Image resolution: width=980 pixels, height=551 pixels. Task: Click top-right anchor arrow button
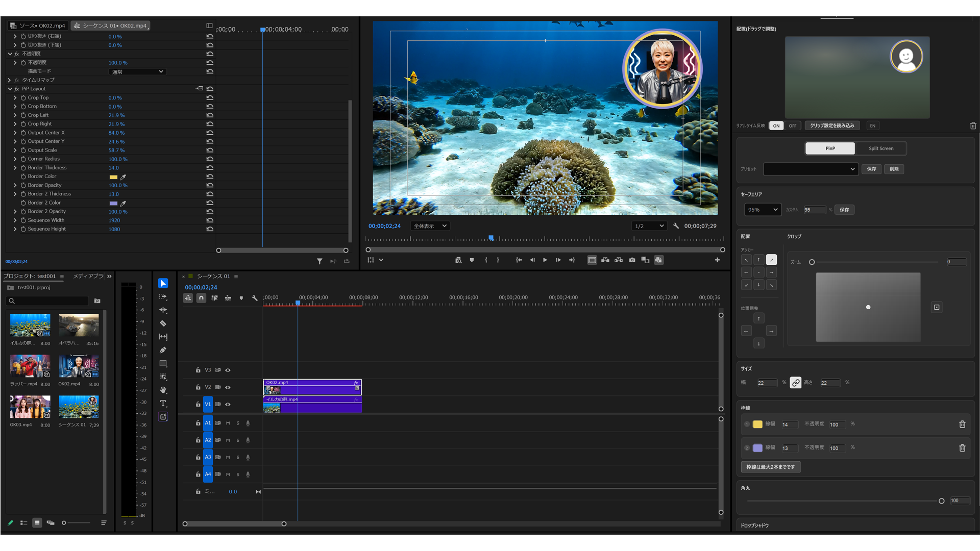point(771,260)
